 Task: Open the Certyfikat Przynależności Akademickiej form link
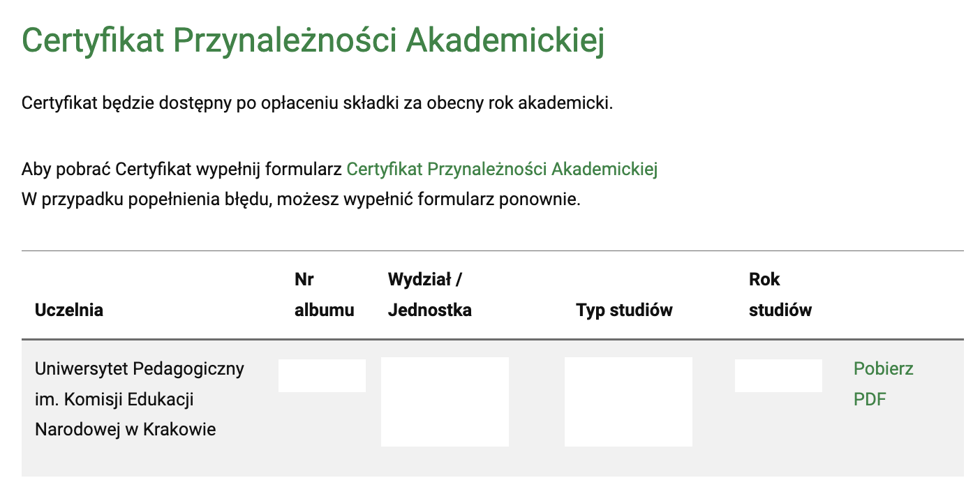[x=502, y=169]
